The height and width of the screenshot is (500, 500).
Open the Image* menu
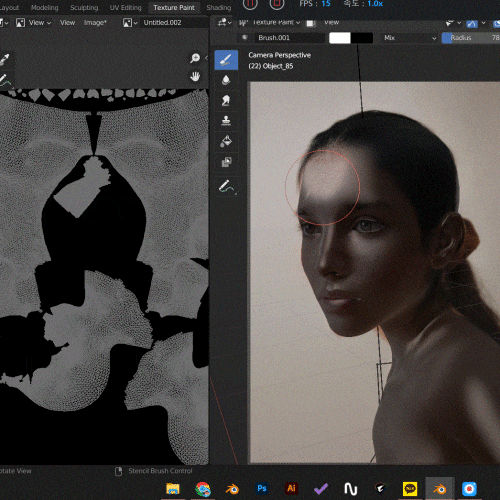pyautogui.click(x=95, y=23)
